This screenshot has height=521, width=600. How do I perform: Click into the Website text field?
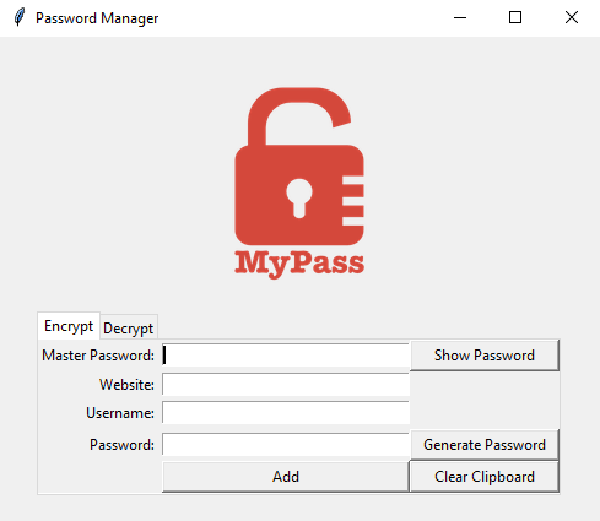click(x=286, y=385)
